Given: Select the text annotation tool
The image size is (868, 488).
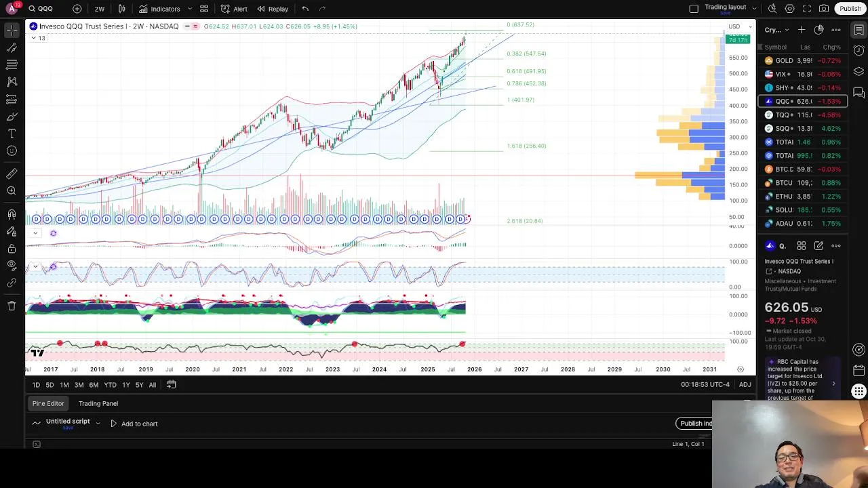Looking at the screenshot, I should pos(12,134).
